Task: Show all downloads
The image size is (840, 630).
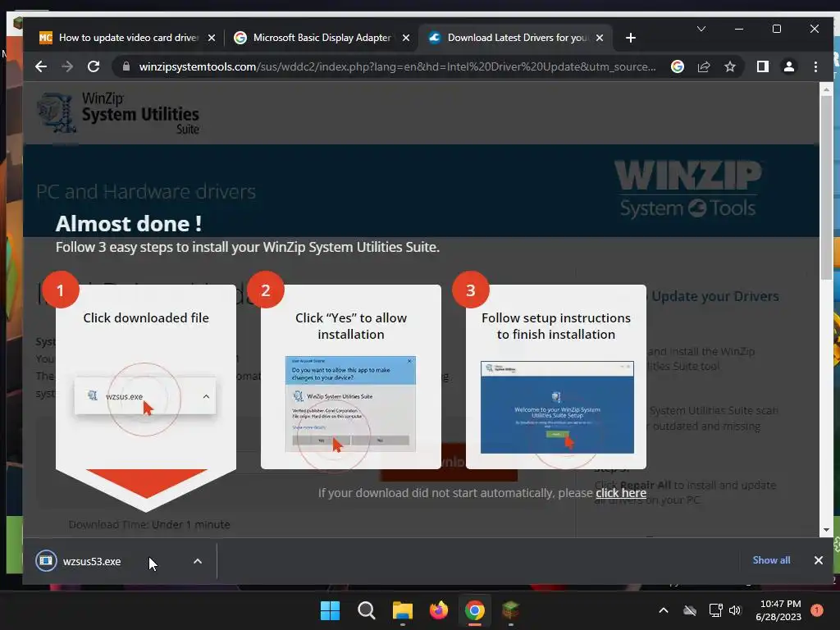Action: (x=771, y=559)
